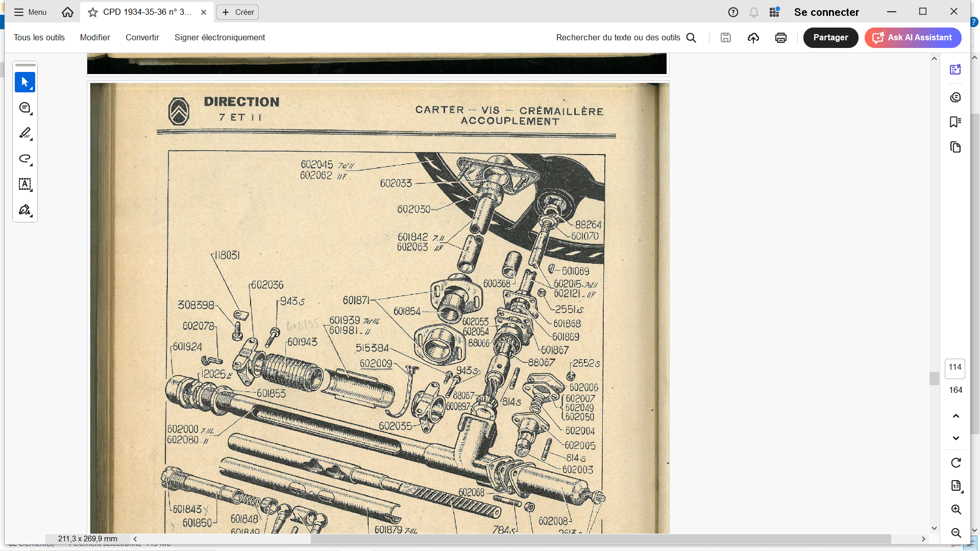This screenshot has width=980, height=551.
Task: Click the print icon
Action: (x=780, y=38)
